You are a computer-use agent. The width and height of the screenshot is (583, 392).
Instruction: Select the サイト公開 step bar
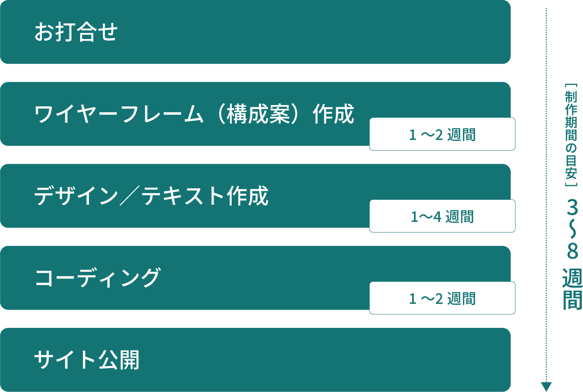255,360
